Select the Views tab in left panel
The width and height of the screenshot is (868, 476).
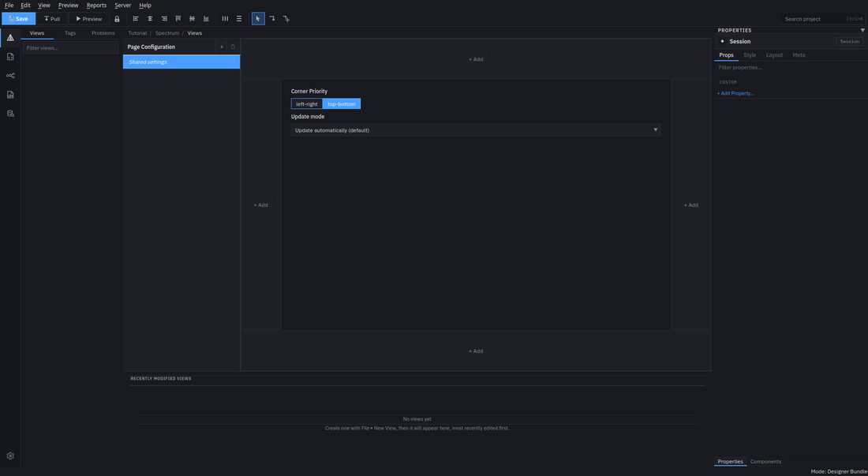coord(37,33)
